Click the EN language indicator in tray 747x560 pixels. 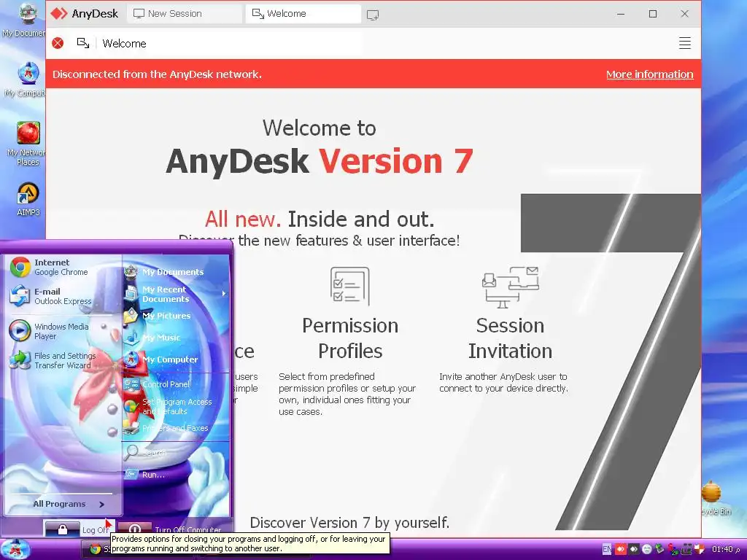(607, 549)
